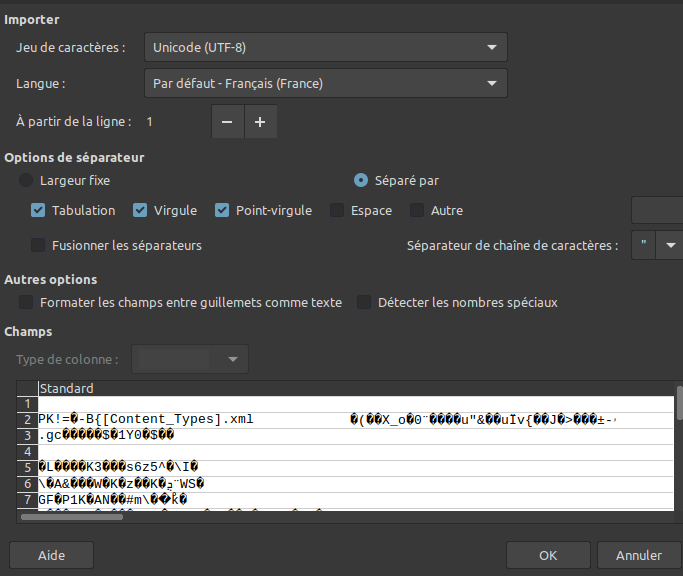The width and height of the screenshot is (683, 576).
Task: Click the horizontal scrollbar of the preview
Action: coord(72,517)
